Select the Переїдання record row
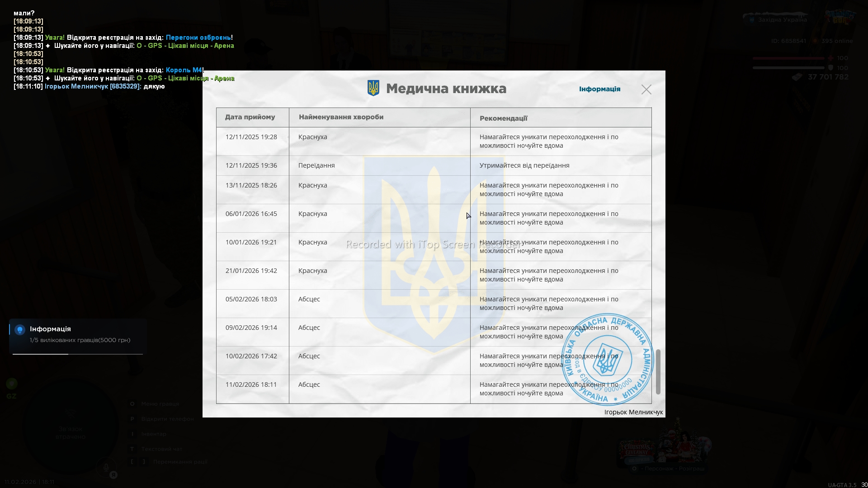 click(x=316, y=165)
